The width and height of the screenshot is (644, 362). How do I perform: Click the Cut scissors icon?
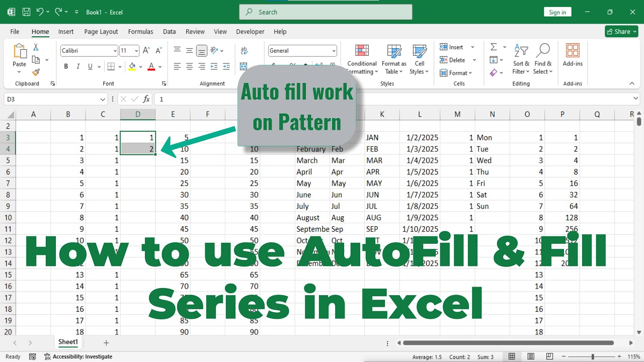coord(36,47)
